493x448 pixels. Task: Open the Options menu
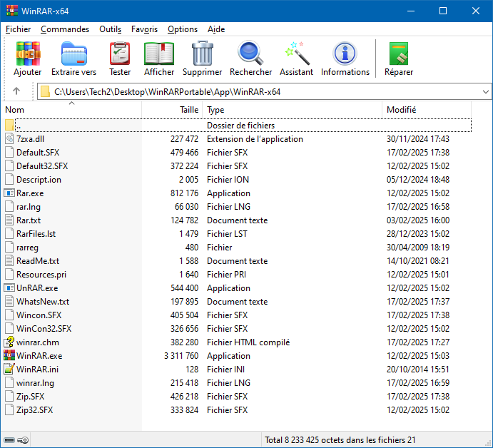[183, 29]
